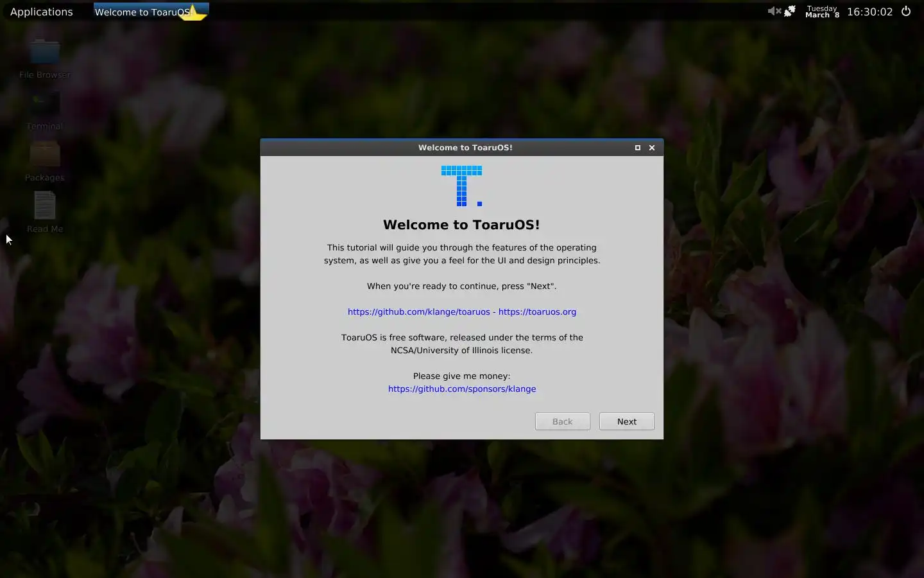Image resolution: width=924 pixels, height=578 pixels.
Task: Click the 'NCSA/University of Illinois license.' line
Action: (x=462, y=351)
